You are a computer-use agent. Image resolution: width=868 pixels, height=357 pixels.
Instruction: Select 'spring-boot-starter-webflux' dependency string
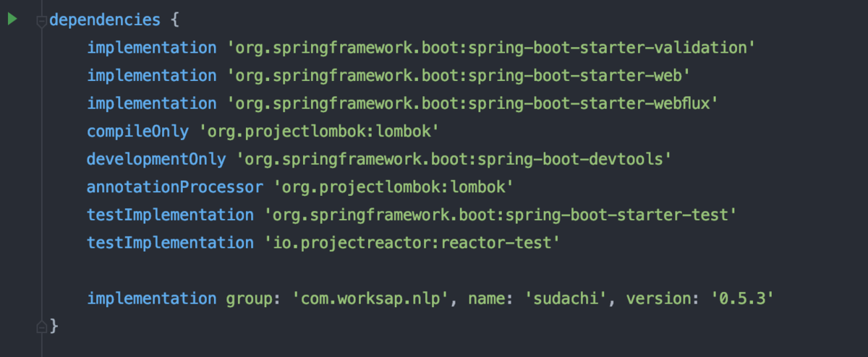[472, 103]
